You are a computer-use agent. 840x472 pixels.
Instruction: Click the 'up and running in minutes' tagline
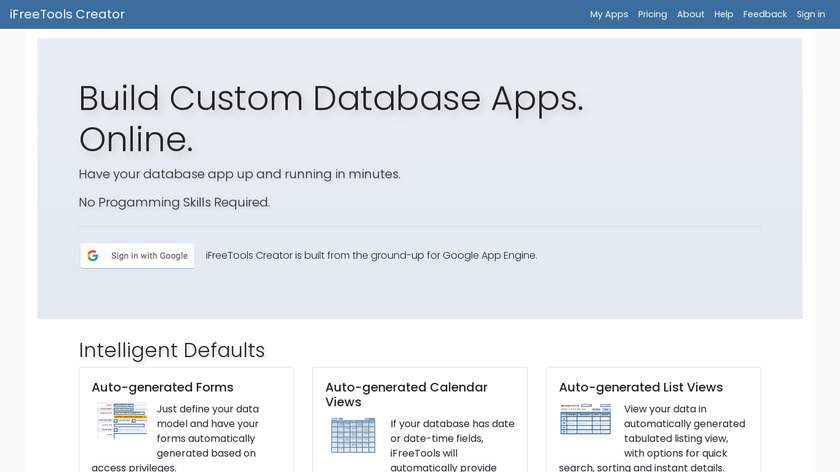(239, 174)
